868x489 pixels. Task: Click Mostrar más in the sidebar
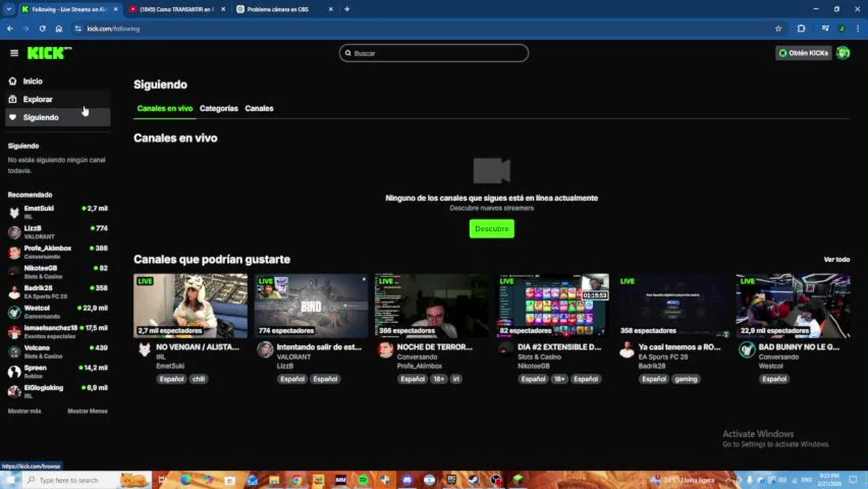point(24,411)
